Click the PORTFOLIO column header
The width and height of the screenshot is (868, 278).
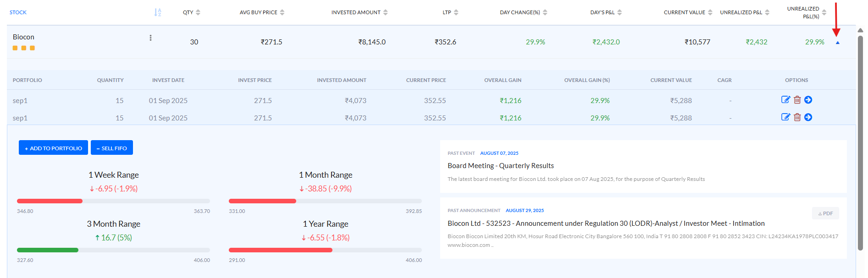(28, 80)
